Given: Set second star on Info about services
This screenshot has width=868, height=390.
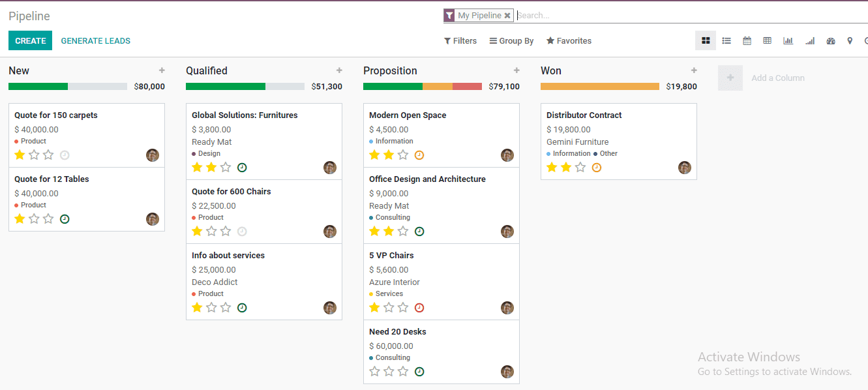Looking at the screenshot, I should [211, 308].
